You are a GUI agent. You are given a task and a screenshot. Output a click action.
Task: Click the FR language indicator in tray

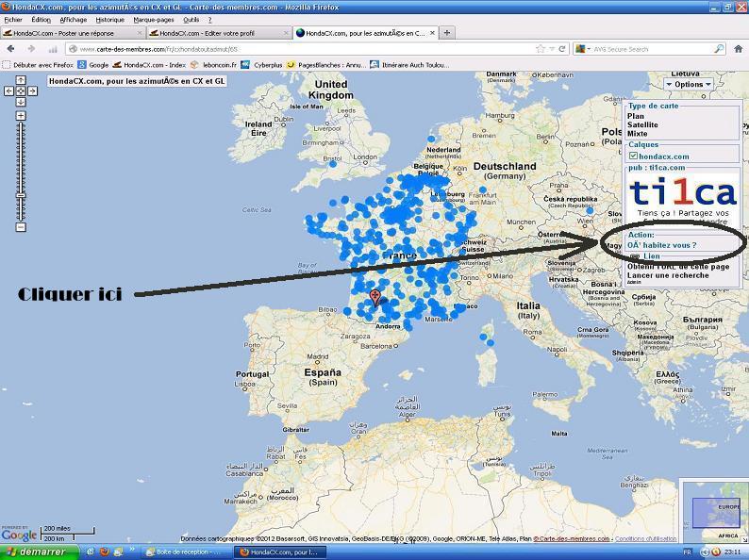click(x=688, y=552)
